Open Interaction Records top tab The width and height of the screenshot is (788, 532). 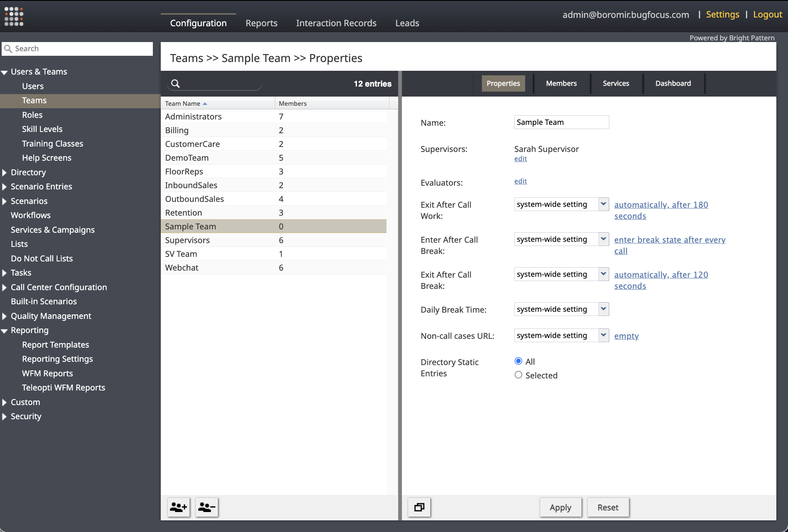coord(336,23)
